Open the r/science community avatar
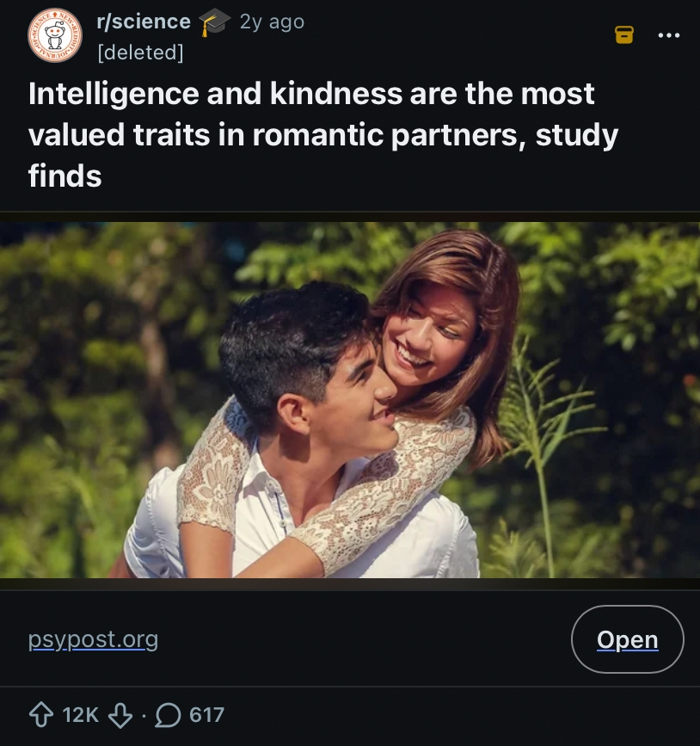This screenshot has width=700, height=746. (53, 35)
